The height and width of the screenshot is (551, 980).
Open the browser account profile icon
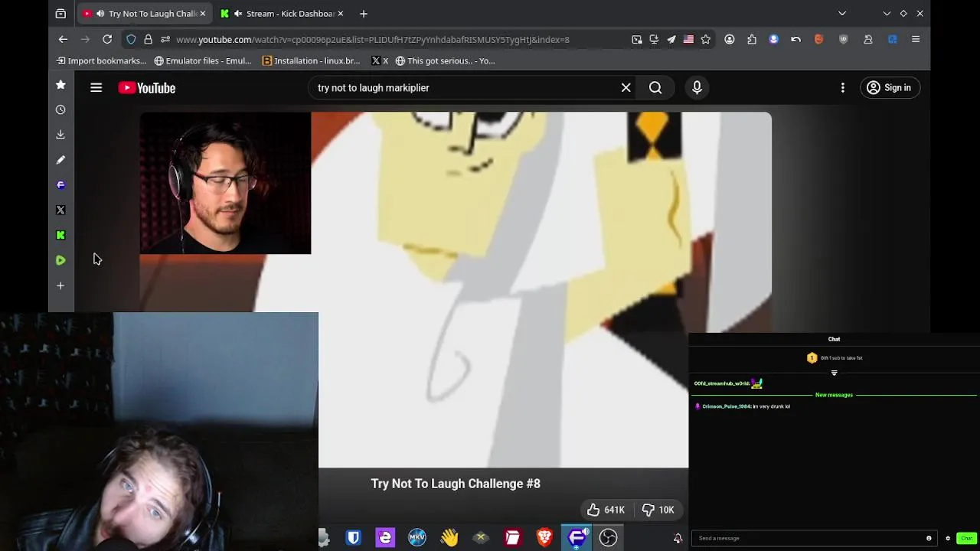tap(730, 39)
